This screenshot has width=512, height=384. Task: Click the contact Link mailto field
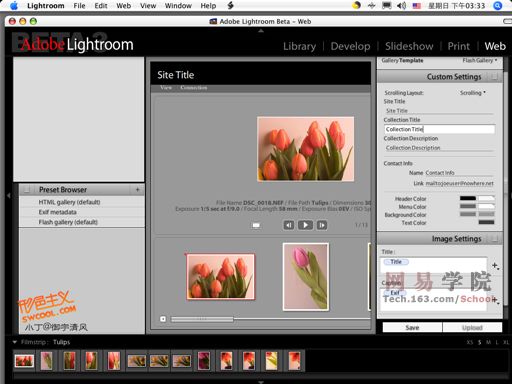pos(459,183)
